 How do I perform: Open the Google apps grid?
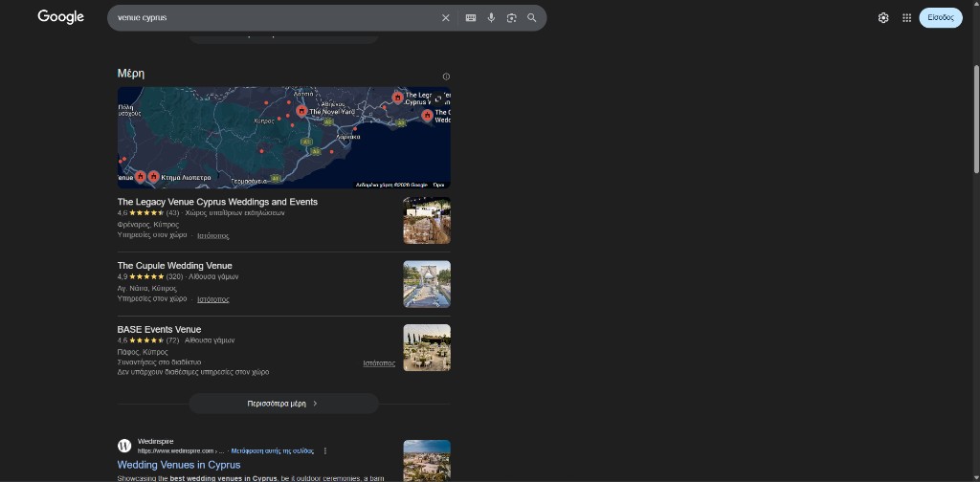coord(907,18)
